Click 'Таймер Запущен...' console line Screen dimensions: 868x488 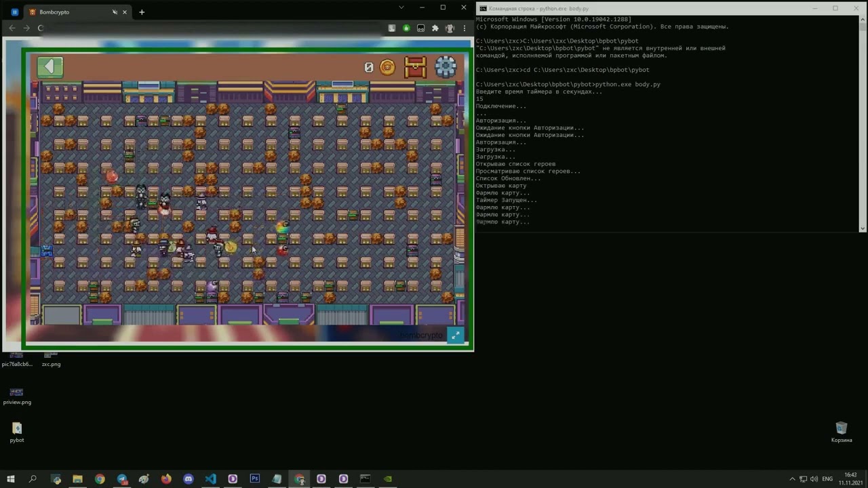coord(507,200)
